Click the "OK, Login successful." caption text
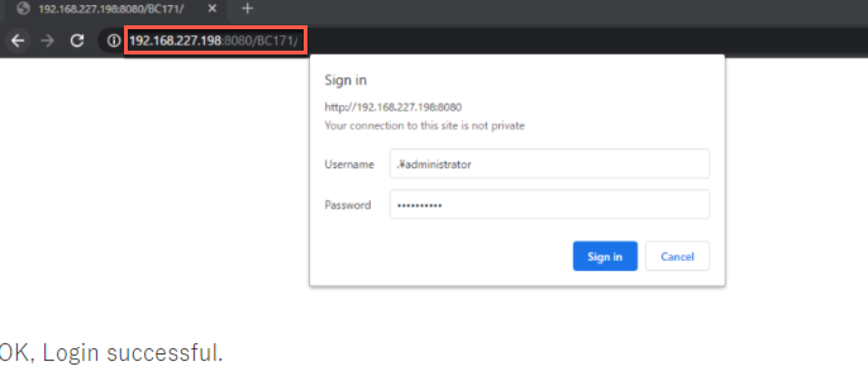868x371 pixels. [x=111, y=352]
